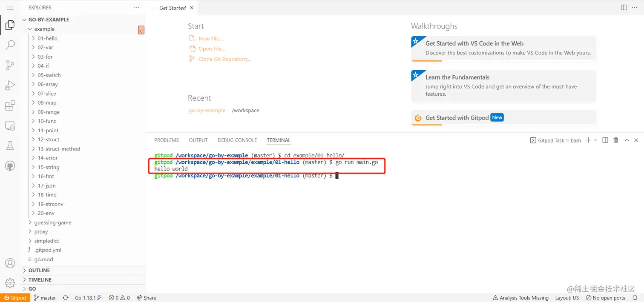Close the Get Started tab

point(192,8)
